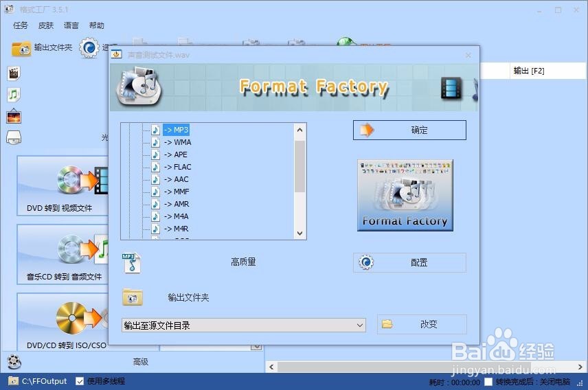Select -> AMR in the format list
588x390 pixels.
tap(177, 204)
